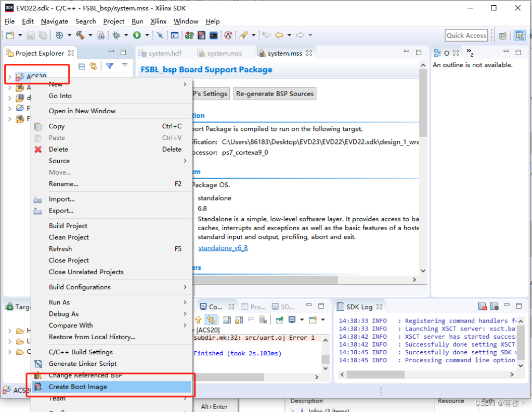Click the editor horizontal scrollbar thumb
The width and height of the screenshot is (532, 412).
(x=265, y=280)
